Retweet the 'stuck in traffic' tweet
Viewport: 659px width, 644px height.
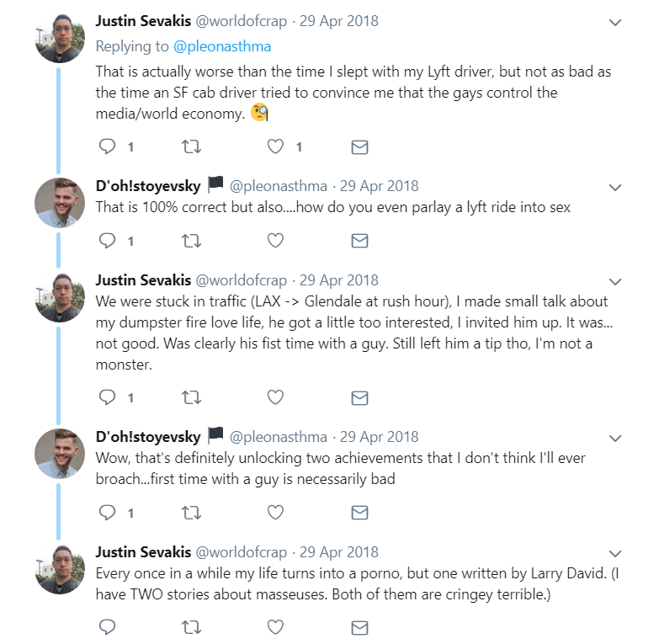coord(191,397)
